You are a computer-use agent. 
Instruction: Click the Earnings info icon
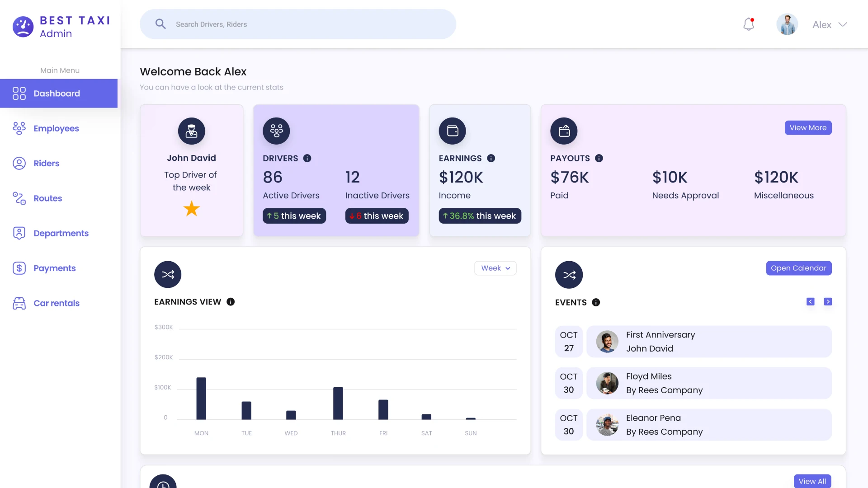coord(491,158)
